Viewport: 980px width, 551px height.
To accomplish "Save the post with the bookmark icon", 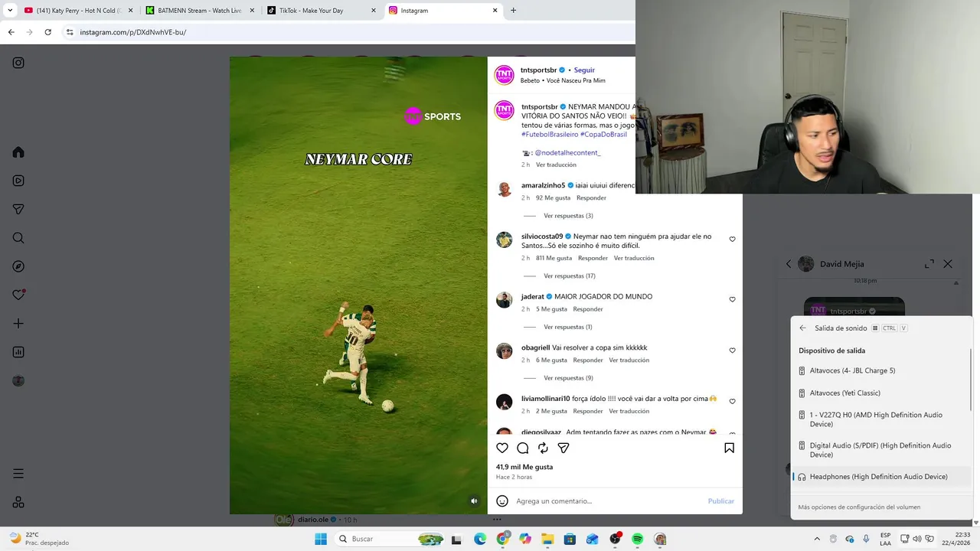I will 729,448.
